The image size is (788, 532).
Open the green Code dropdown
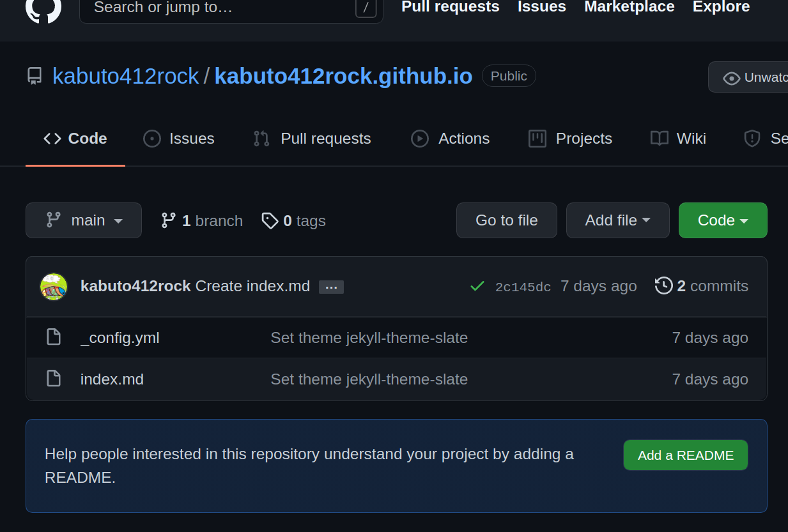[x=722, y=220]
